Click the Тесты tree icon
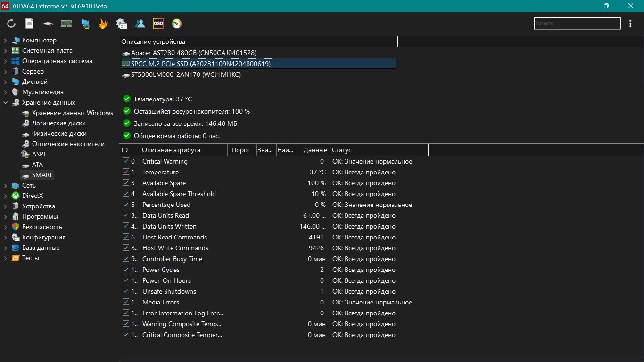Viewport: 644px width, 362px height. (x=16, y=258)
